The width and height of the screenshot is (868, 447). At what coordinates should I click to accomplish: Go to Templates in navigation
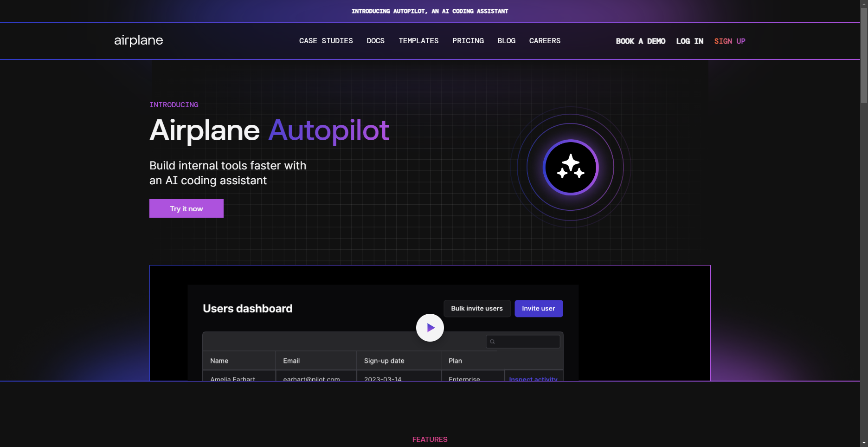(x=418, y=41)
